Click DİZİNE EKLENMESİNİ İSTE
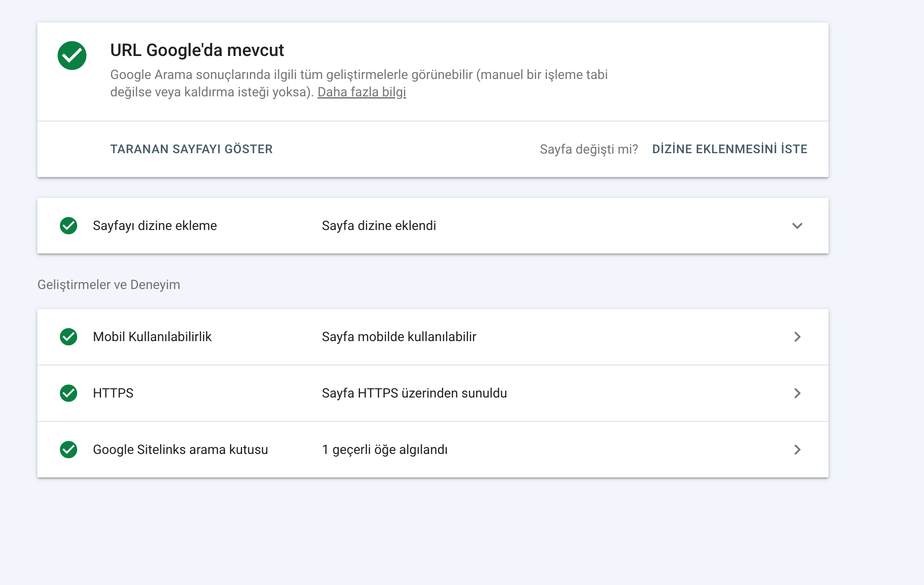The width and height of the screenshot is (924, 585). (x=730, y=149)
